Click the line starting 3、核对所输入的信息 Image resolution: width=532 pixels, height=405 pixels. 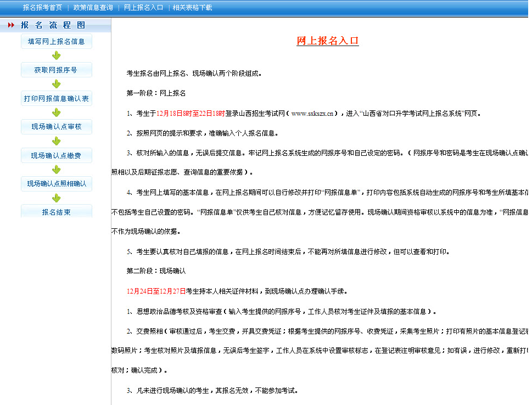tap(327, 153)
